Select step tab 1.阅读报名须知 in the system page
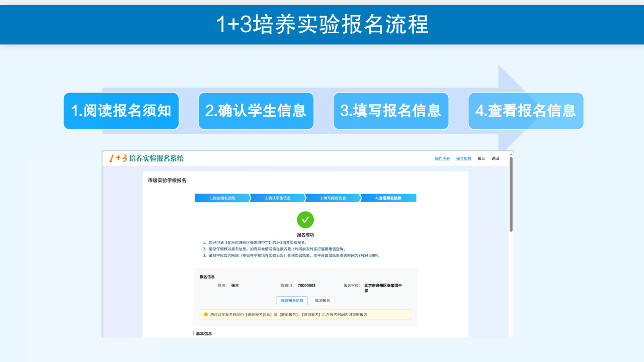 (222, 198)
